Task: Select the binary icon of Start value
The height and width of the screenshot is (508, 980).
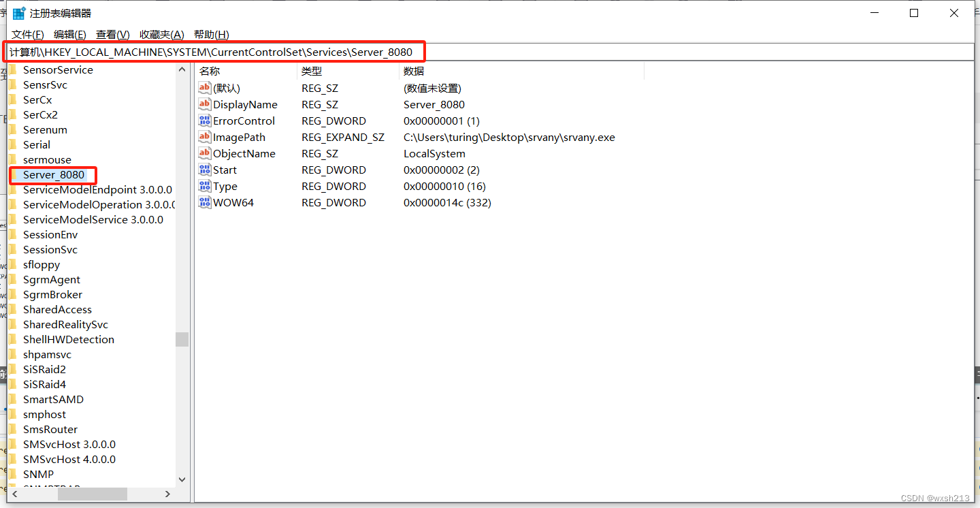Action: tap(205, 170)
